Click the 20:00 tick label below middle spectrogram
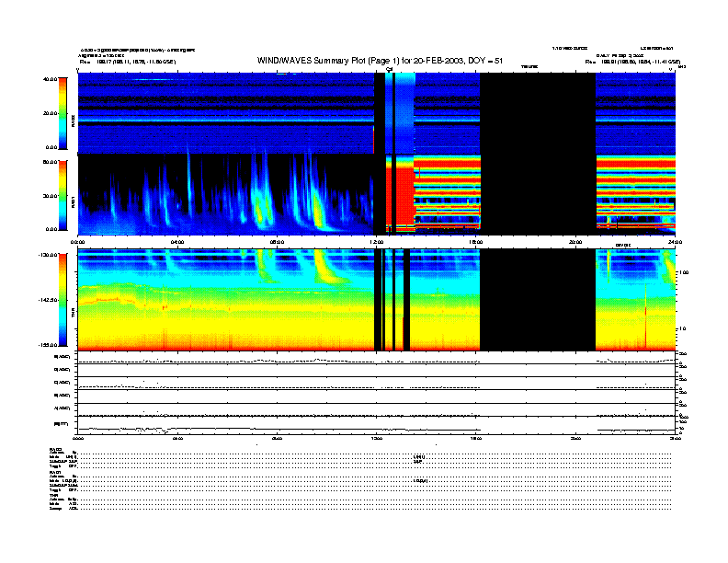Screen dimensions: 728x563 click(x=575, y=242)
